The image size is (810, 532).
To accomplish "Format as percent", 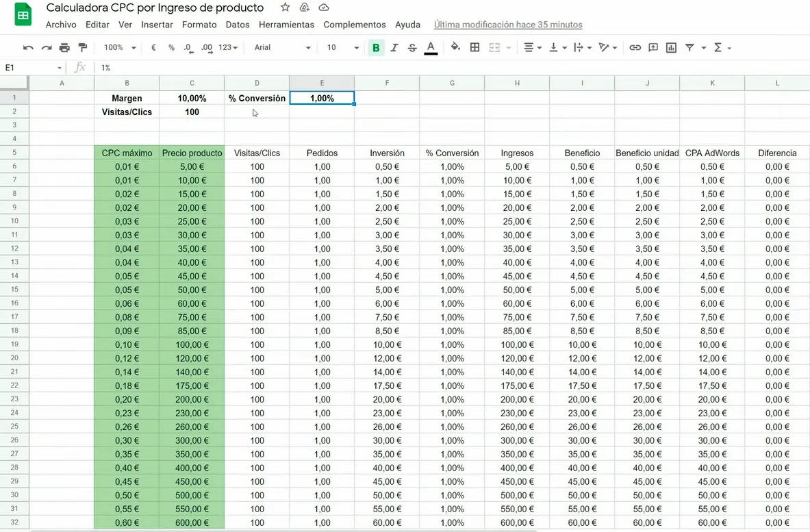I will tap(171, 47).
